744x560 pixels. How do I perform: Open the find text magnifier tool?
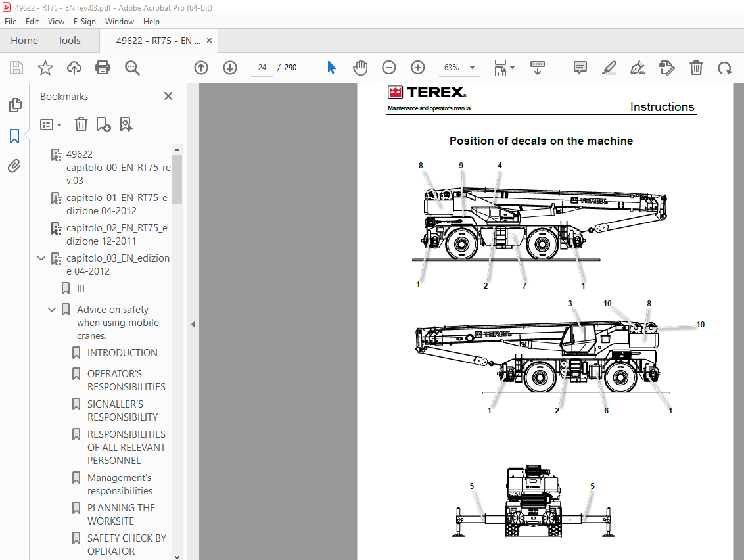tap(132, 68)
